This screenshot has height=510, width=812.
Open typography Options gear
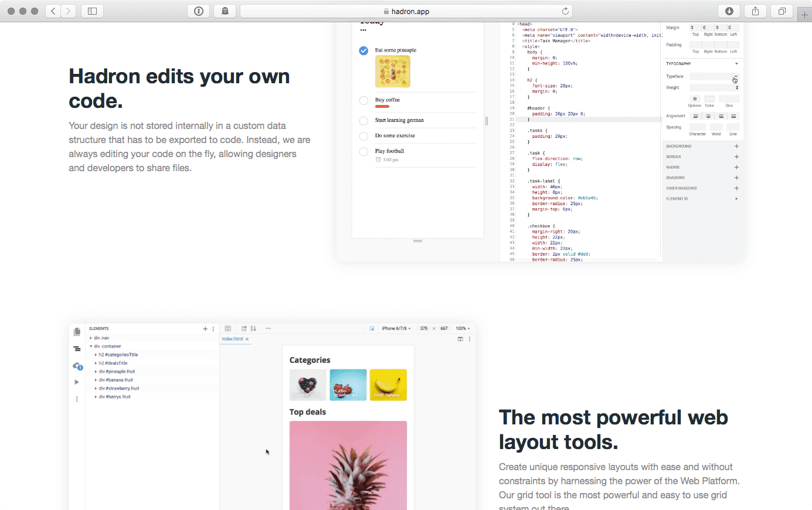pos(694,98)
